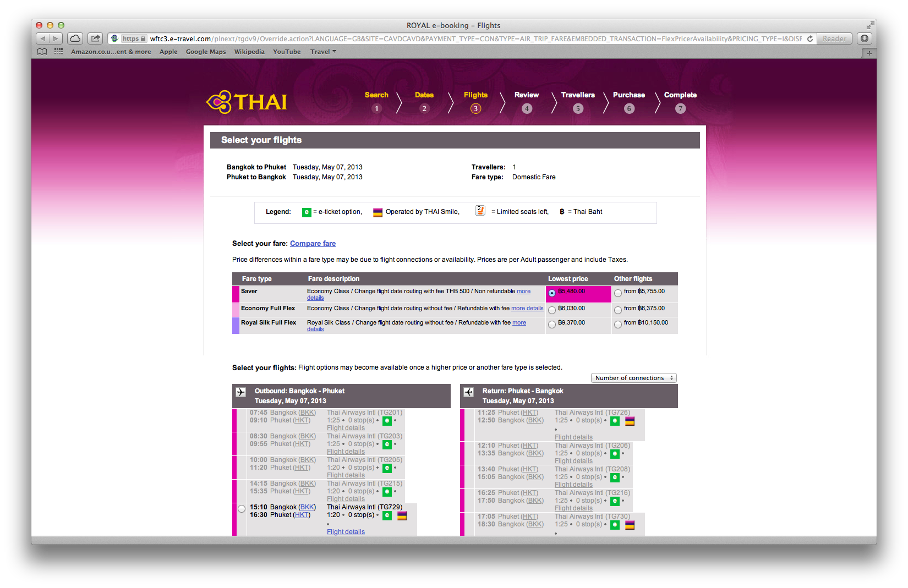Open the Amazon.co.uk bookmark
Viewport: 908px width, 588px height.
pos(111,52)
